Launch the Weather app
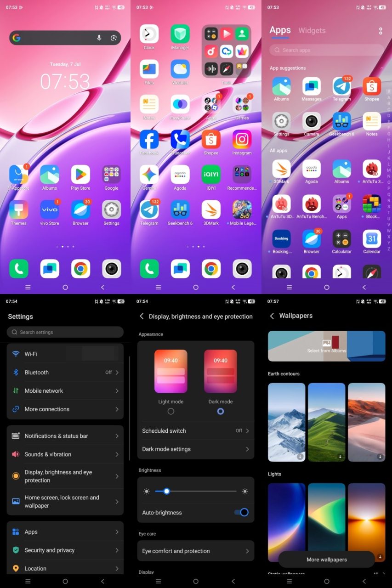392x588 pixels. pyautogui.click(x=180, y=69)
